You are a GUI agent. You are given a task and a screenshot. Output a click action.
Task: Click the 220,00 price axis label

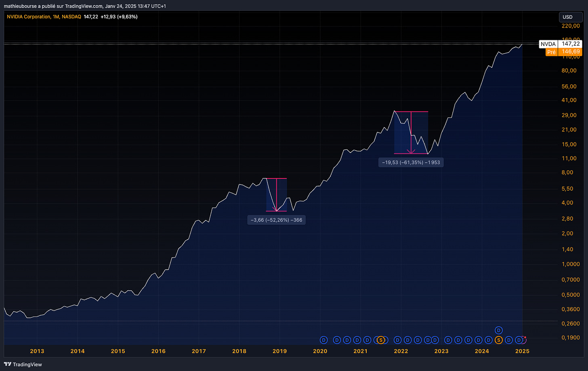pyautogui.click(x=571, y=26)
